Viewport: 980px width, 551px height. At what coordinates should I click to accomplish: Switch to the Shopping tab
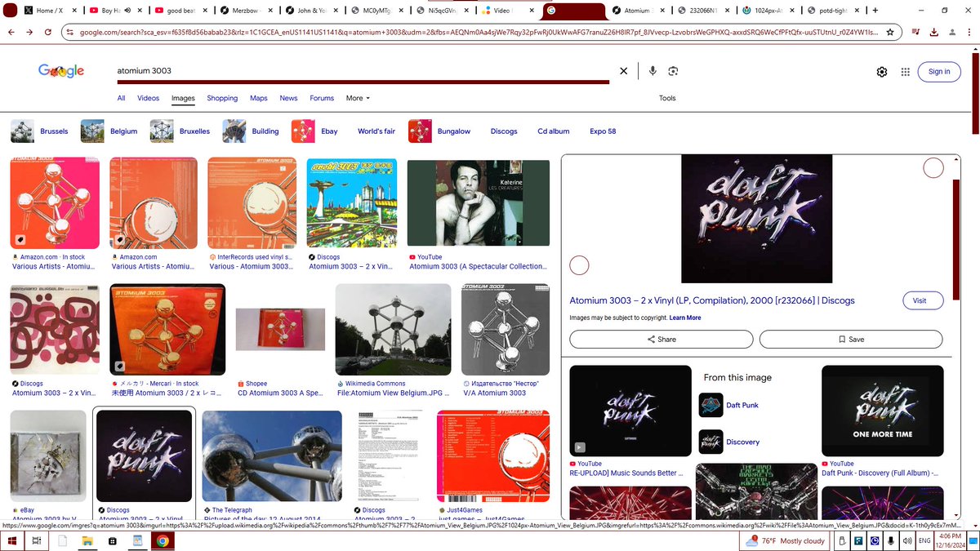[x=222, y=98]
